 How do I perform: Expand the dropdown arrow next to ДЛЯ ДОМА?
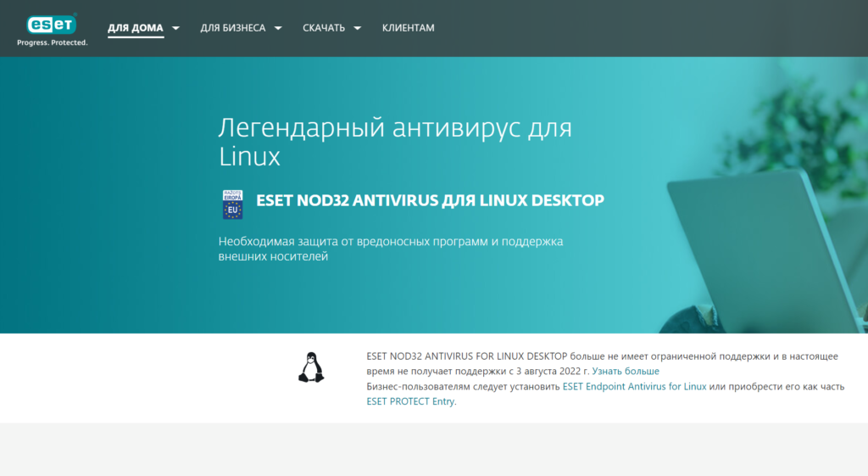click(x=175, y=28)
